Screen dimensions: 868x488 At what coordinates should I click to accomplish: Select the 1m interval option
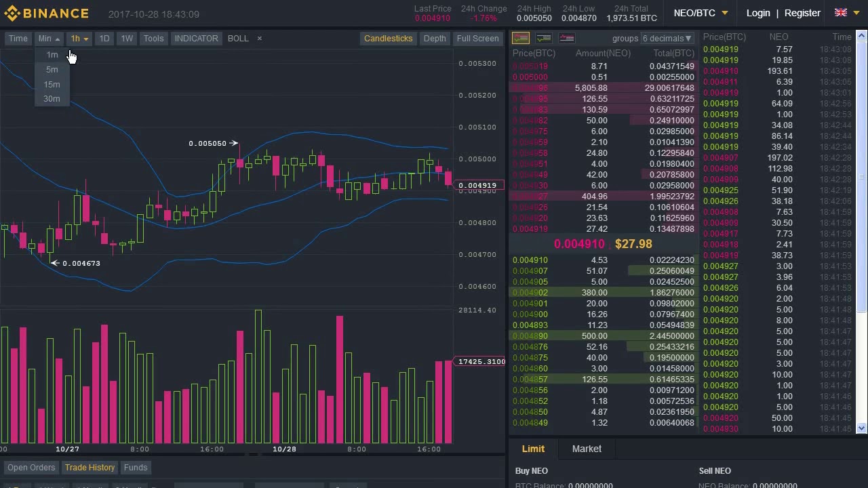point(52,55)
